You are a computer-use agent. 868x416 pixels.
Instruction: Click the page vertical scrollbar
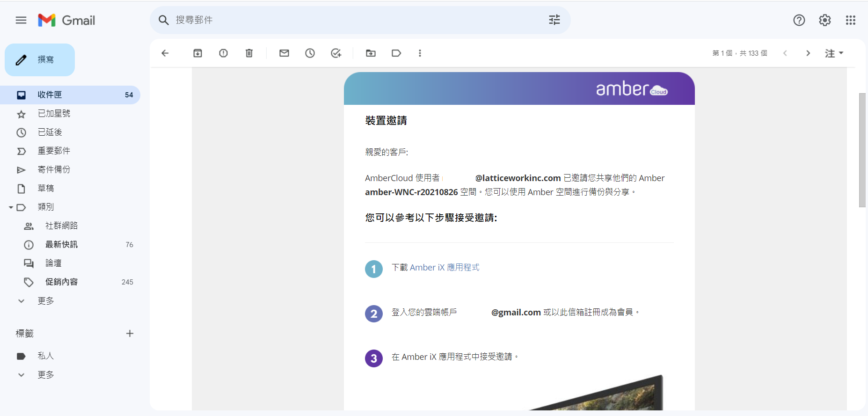point(862,150)
